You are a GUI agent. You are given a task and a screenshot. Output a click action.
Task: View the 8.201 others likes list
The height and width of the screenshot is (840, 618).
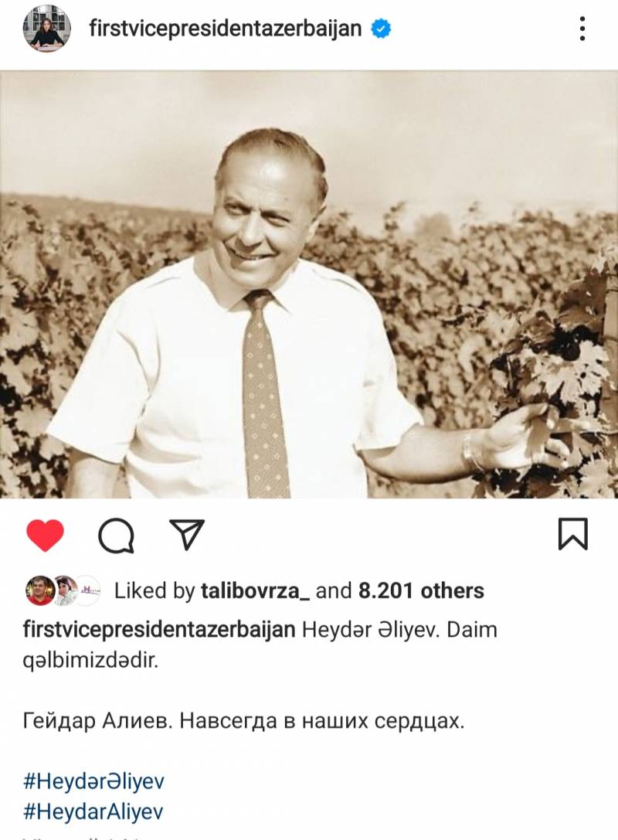421,591
